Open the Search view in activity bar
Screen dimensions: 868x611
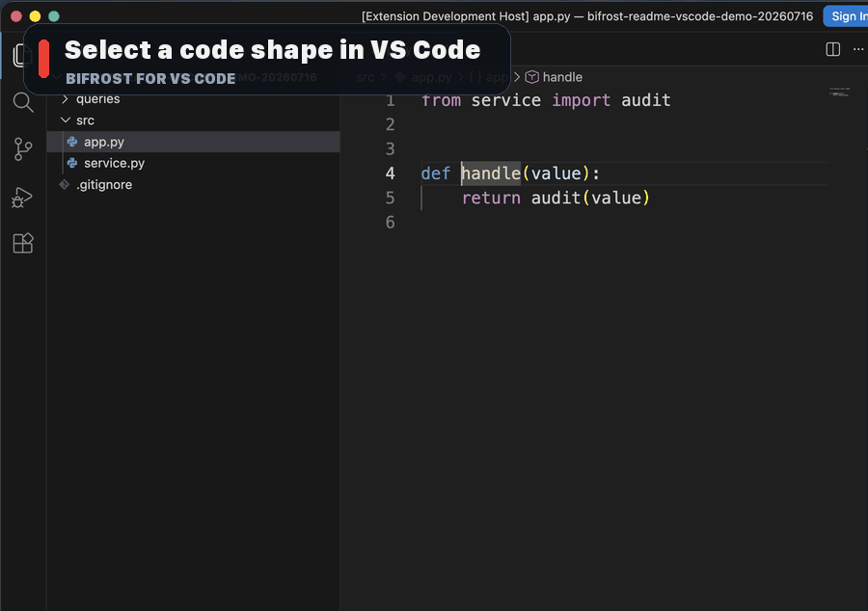23,102
